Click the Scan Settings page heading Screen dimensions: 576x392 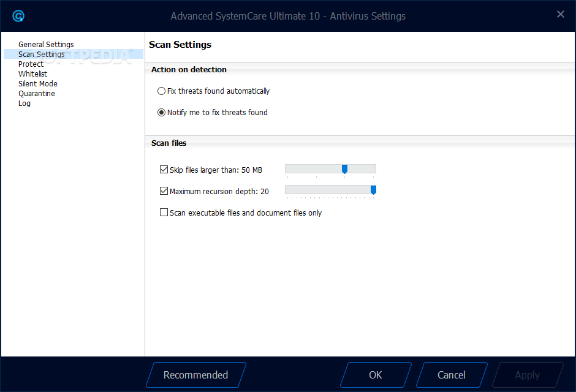click(180, 45)
